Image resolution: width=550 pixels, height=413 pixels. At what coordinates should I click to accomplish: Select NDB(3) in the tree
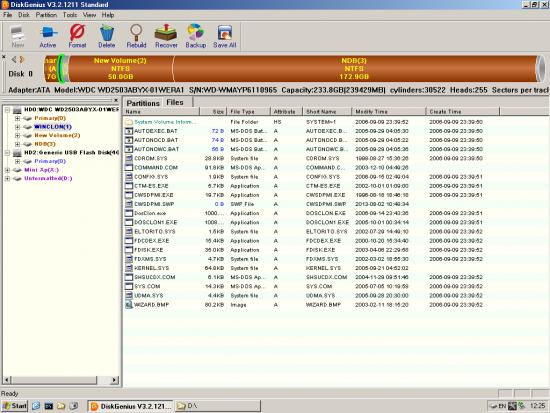pos(45,144)
